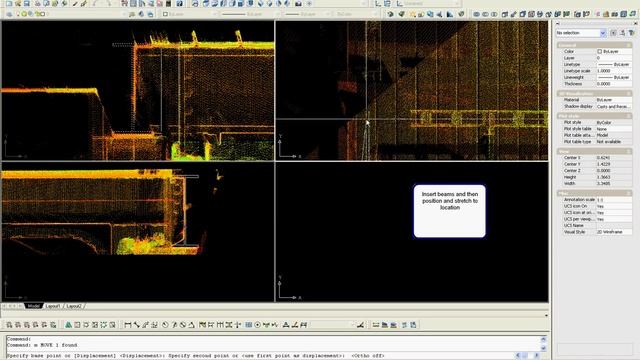Click the Shadow display property value
640x360 pixels.
pyautogui.click(x=613, y=107)
